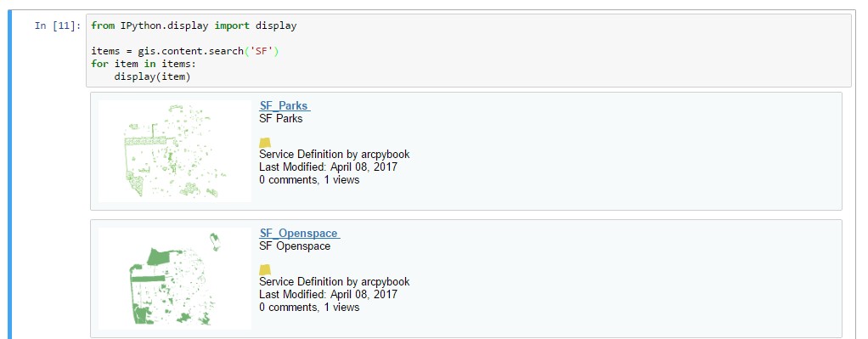868x339 pixels.
Task: Click the for item in items line
Action: pyautogui.click(x=141, y=64)
